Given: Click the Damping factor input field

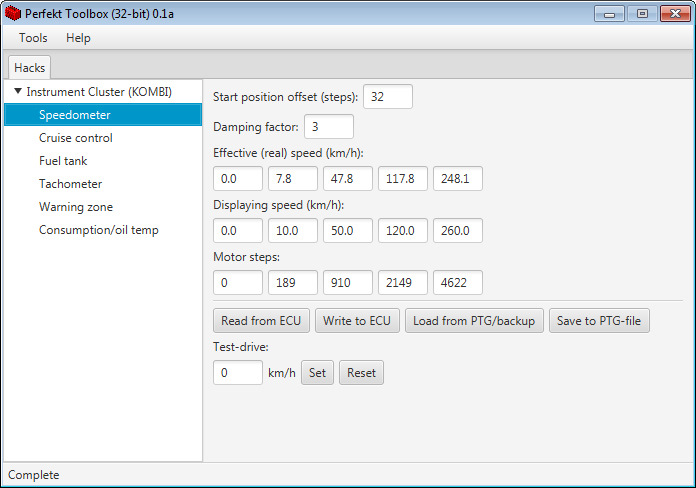Looking at the screenshot, I should point(328,127).
